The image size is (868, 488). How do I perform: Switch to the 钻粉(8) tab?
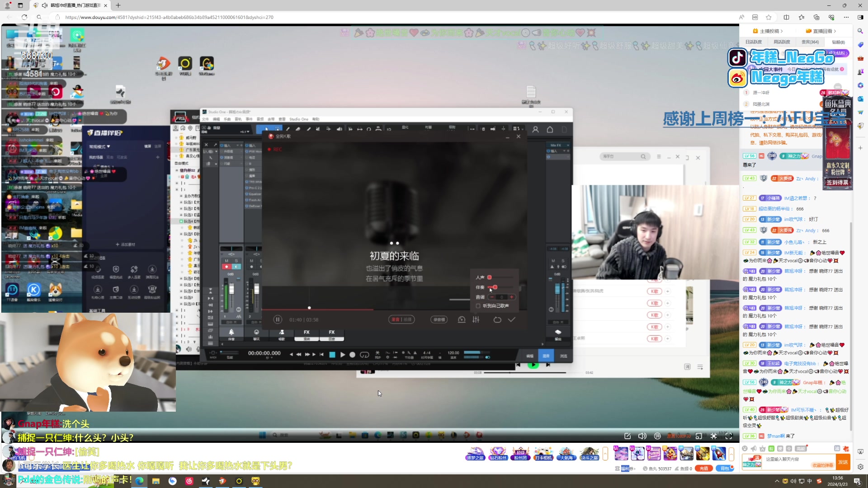click(x=839, y=42)
